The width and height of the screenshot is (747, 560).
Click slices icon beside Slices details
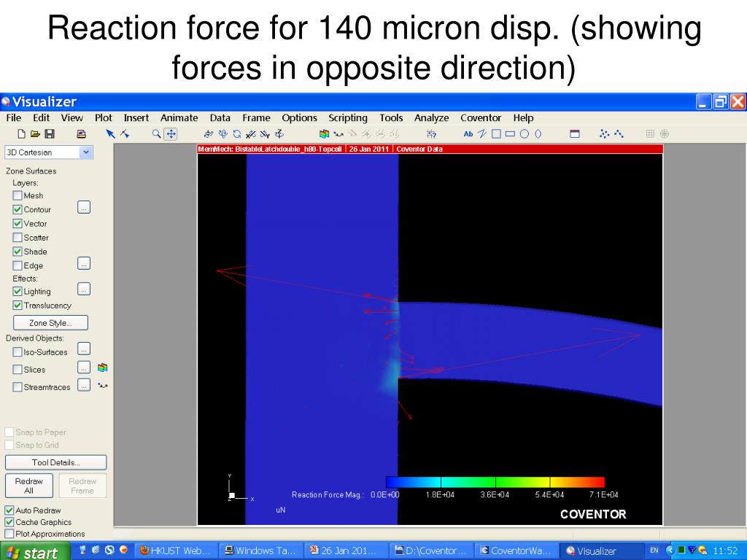(102, 367)
